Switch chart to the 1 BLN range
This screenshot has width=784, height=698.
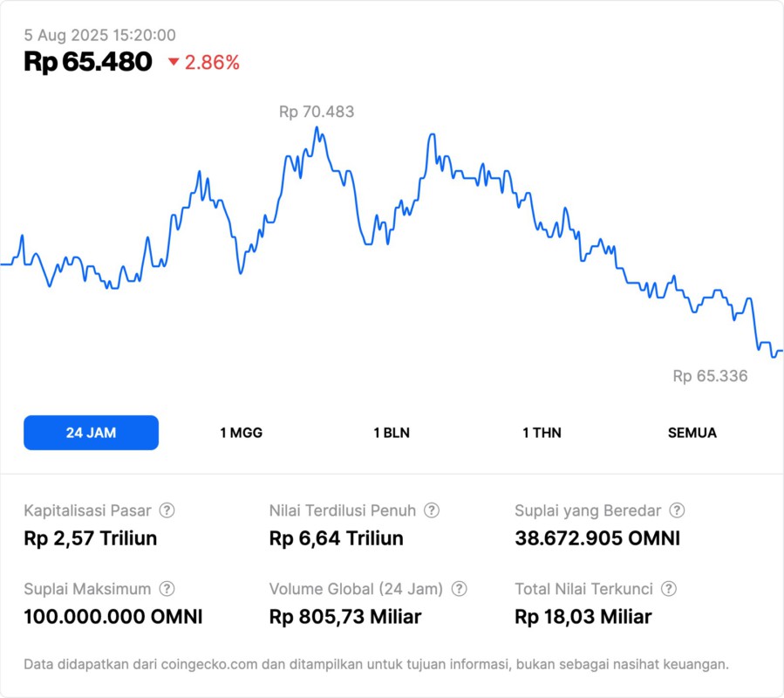(392, 433)
